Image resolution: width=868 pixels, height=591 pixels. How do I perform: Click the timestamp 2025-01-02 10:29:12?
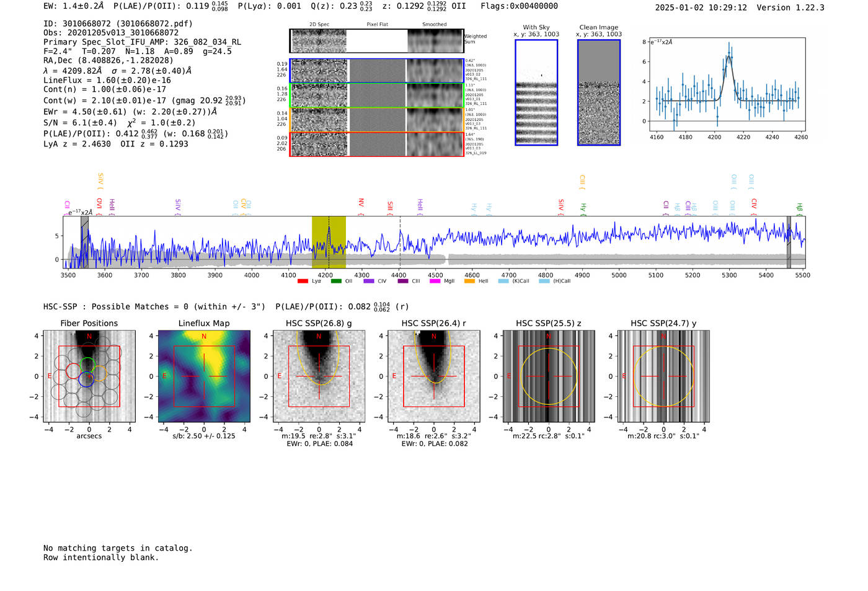(x=701, y=7)
